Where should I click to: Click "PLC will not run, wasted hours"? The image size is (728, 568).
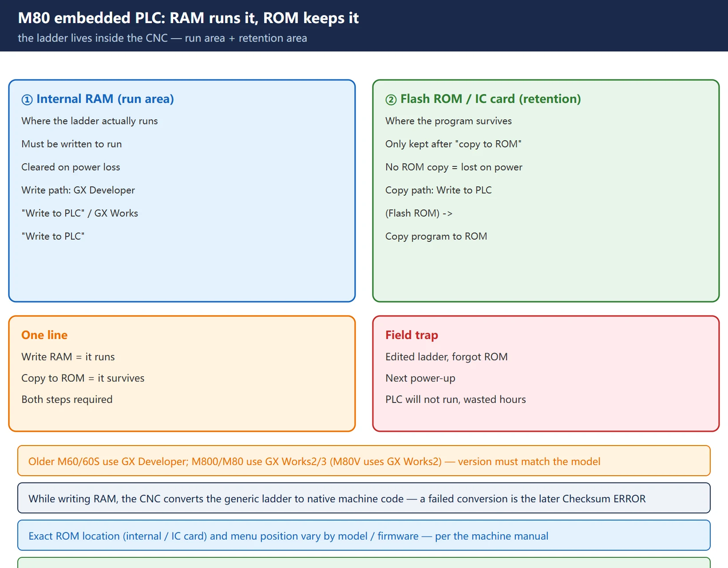point(455,400)
